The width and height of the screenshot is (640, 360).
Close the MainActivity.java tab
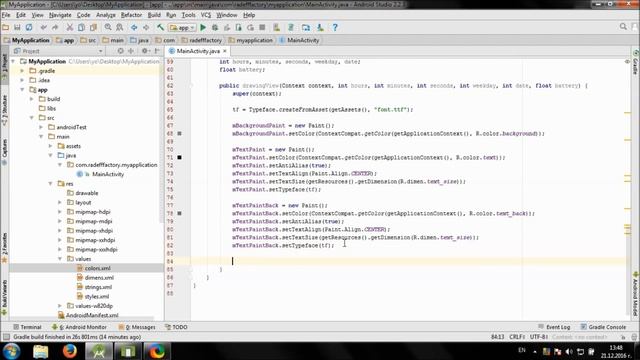pyautogui.click(x=224, y=51)
